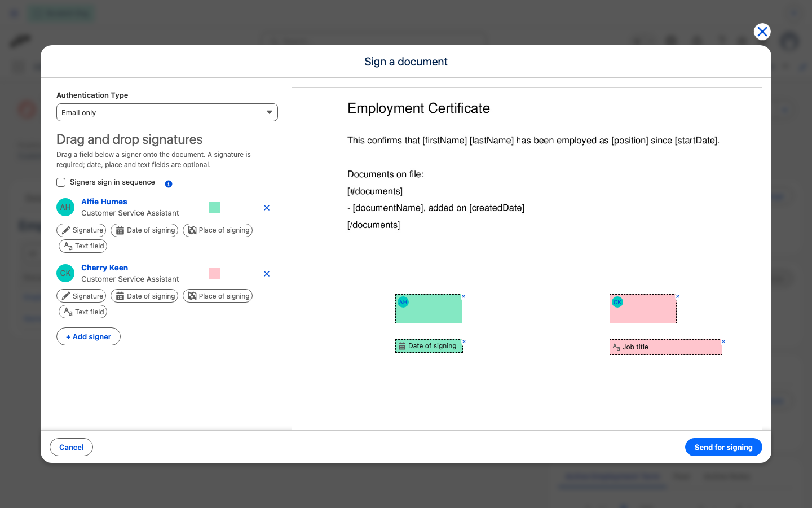Remove signer Alfie Humes with the X icon
812x508 pixels.
(x=267, y=208)
